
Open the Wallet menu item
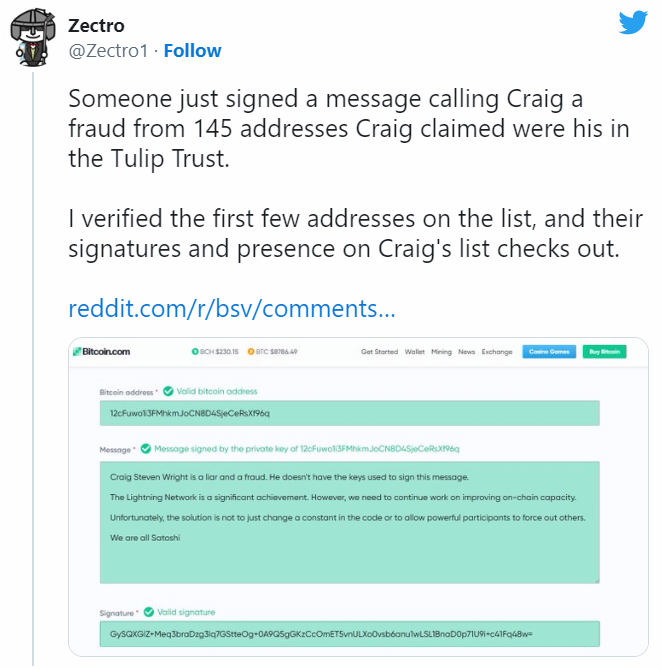pyautogui.click(x=414, y=352)
